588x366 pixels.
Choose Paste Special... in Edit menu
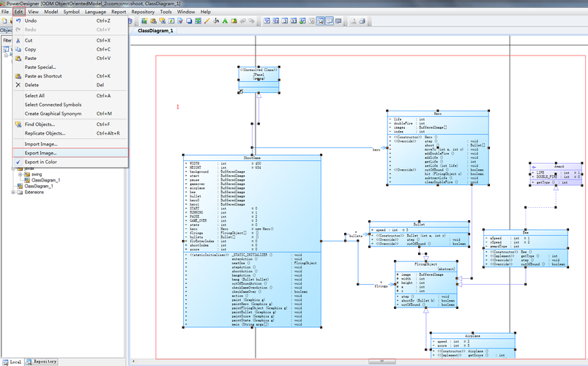(x=70, y=67)
